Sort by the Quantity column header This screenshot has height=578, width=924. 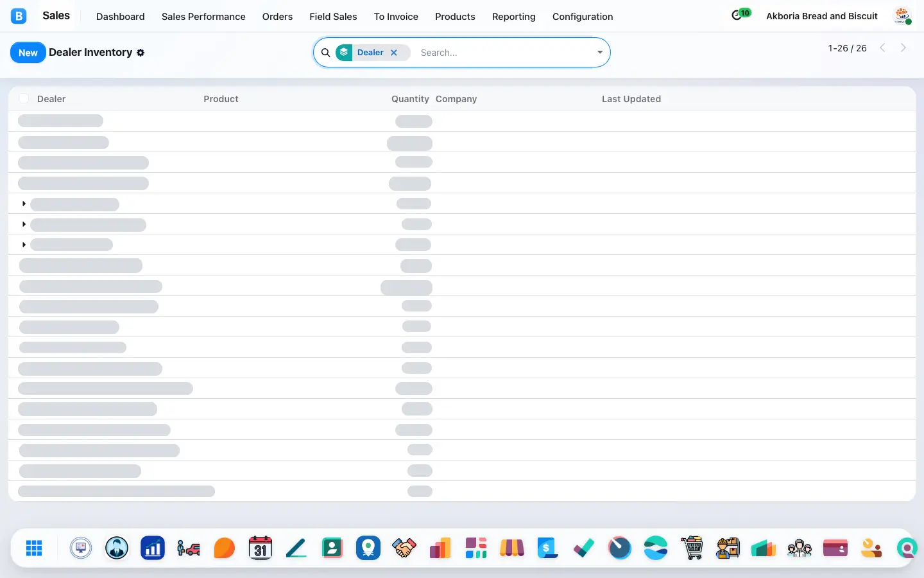(x=410, y=99)
